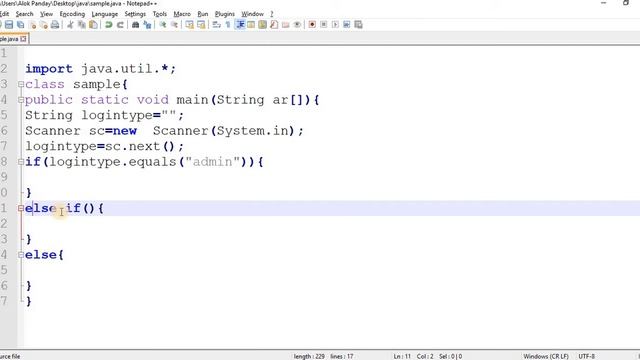Click the 'logintype=sc.next();' code line

(x=104, y=147)
